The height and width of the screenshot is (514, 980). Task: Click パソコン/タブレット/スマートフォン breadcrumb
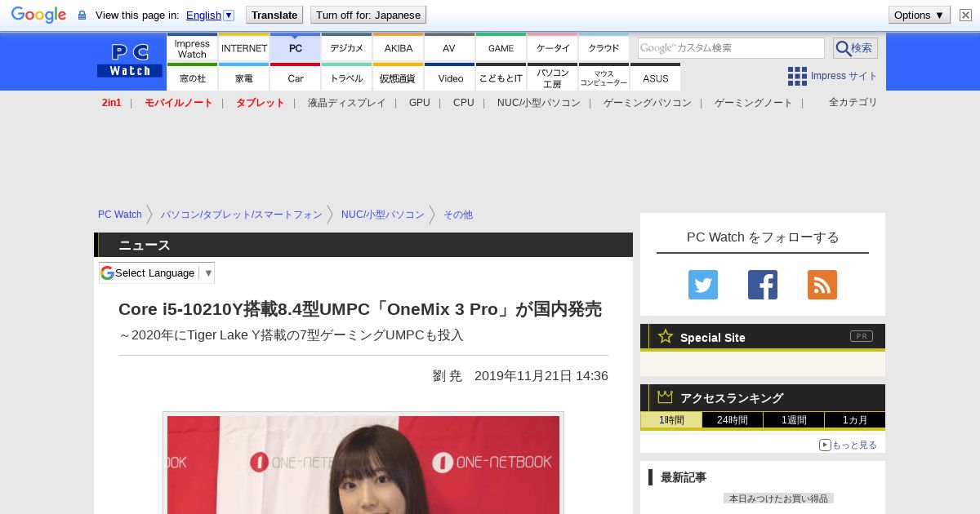click(242, 215)
